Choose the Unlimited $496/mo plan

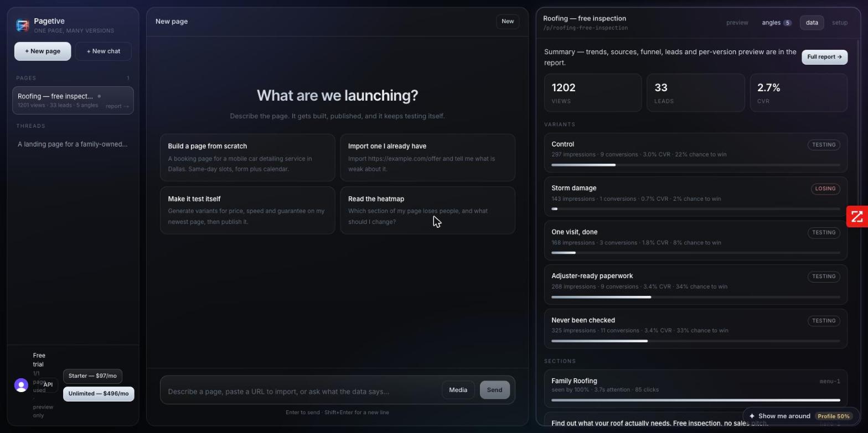click(x=99, y=394)
